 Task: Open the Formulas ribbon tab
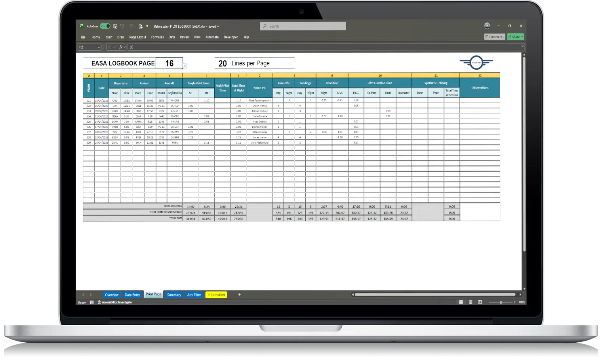pos(157,37)
